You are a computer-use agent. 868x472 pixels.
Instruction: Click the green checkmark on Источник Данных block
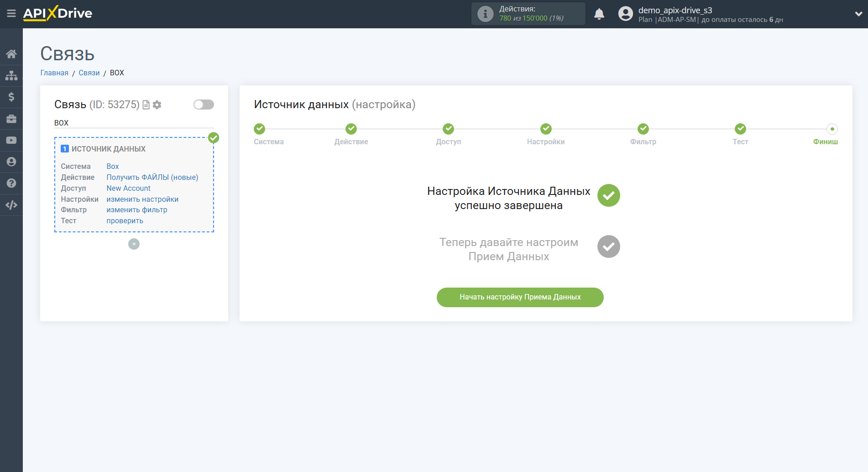(213, 137)
